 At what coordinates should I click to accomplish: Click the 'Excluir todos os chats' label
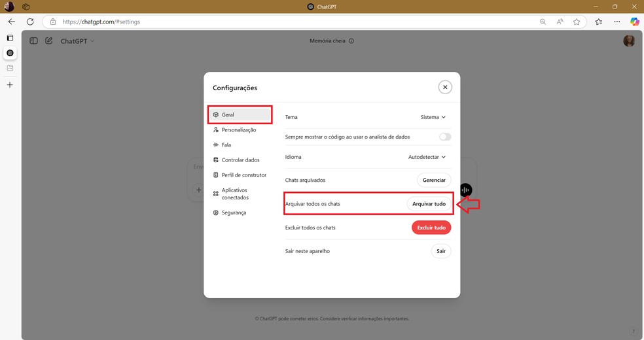click(x=310, y=228)
